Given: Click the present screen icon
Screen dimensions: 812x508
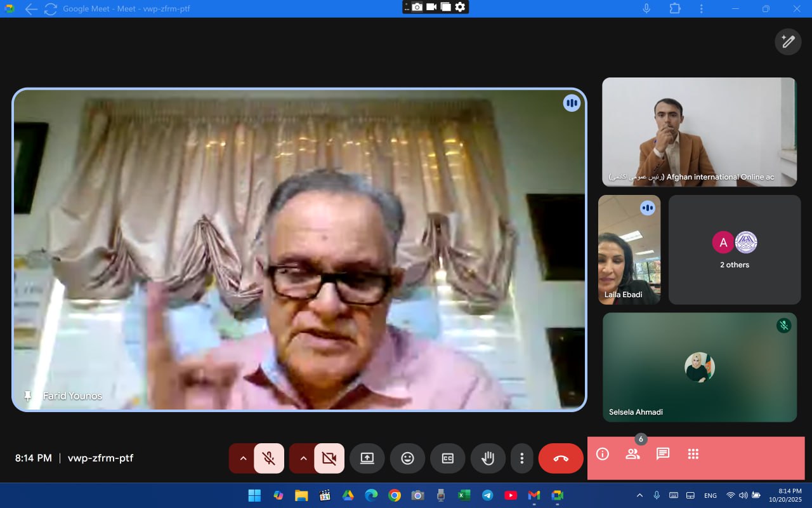Looking at the screenshot, I should 367,458.
